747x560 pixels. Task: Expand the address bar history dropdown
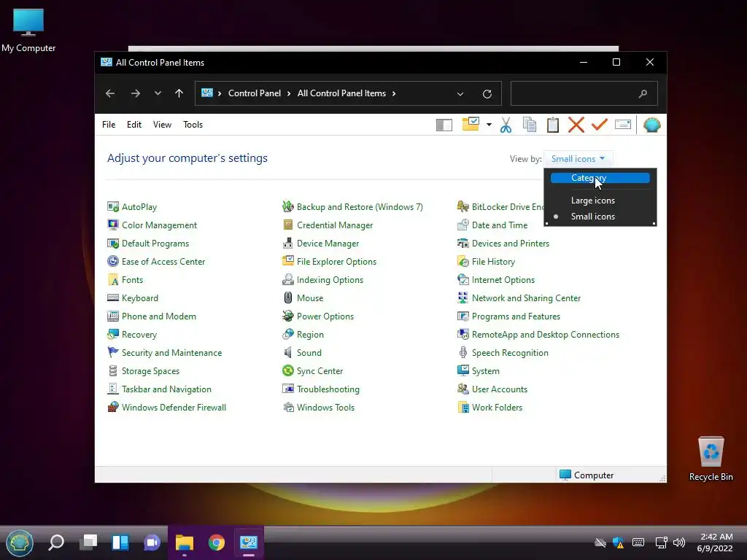[460, 94]
